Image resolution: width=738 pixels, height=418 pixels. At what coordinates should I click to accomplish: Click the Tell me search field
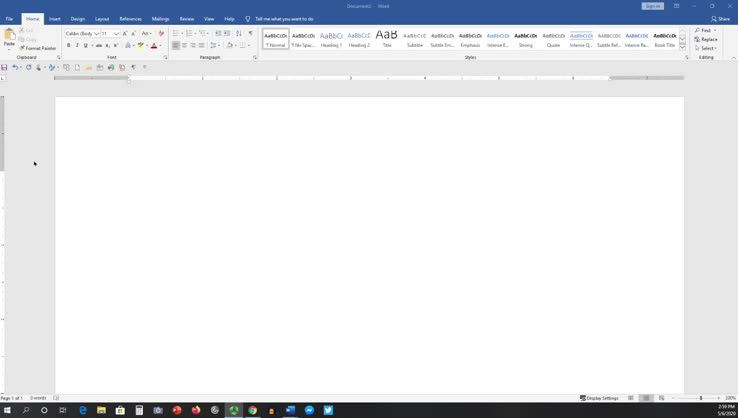click(284, 19)
